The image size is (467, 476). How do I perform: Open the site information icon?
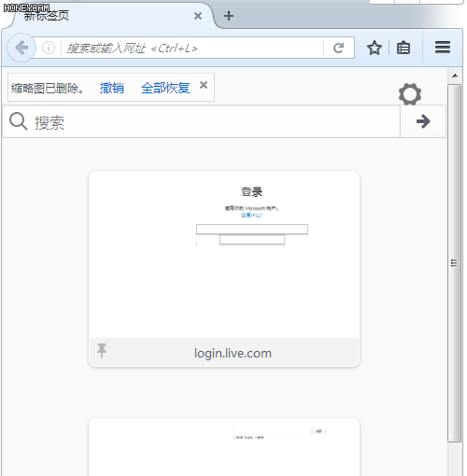tap(49, 48)
